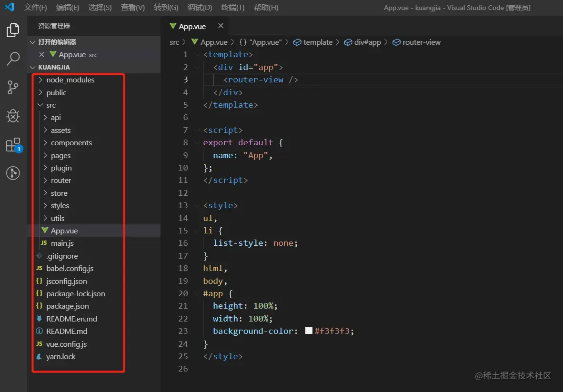Click "App.vue" braces breadcrumb segment
This screenshot has height=392, width=563.
point(261,42)
